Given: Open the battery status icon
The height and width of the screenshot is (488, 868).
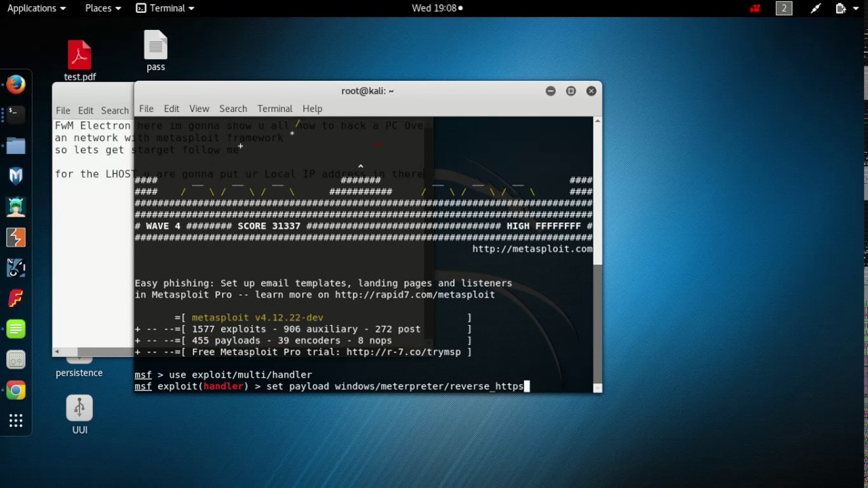Looking at the screenshot, I should point(841,8).
